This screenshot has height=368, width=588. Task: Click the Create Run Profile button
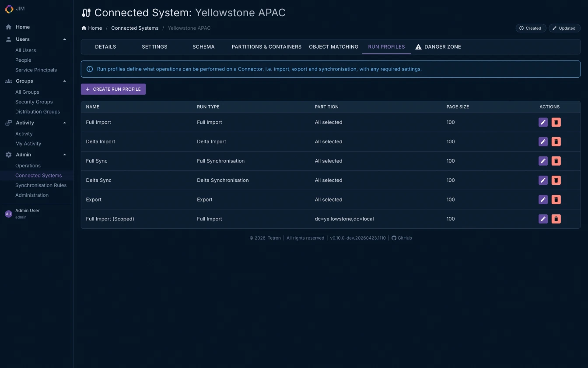113,89
